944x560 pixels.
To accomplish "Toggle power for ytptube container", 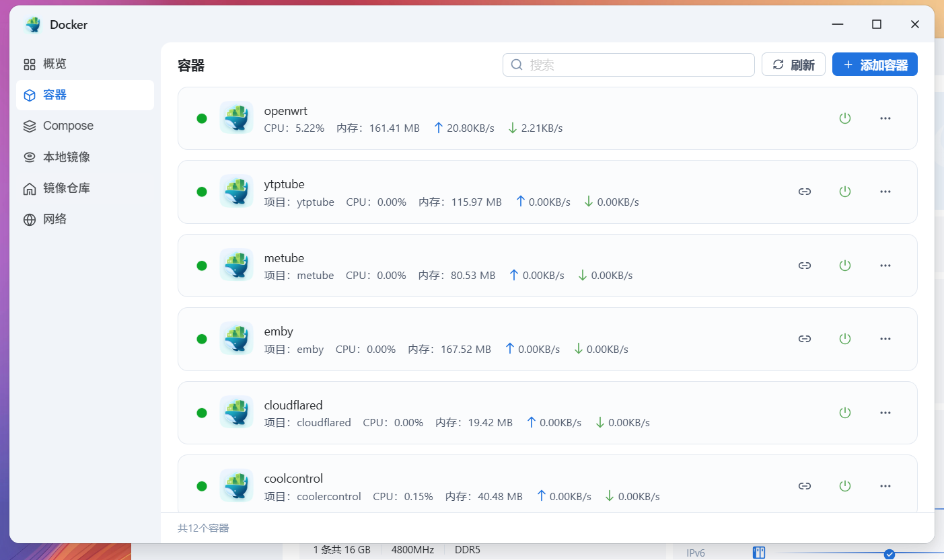I will (x=845, y=192).
